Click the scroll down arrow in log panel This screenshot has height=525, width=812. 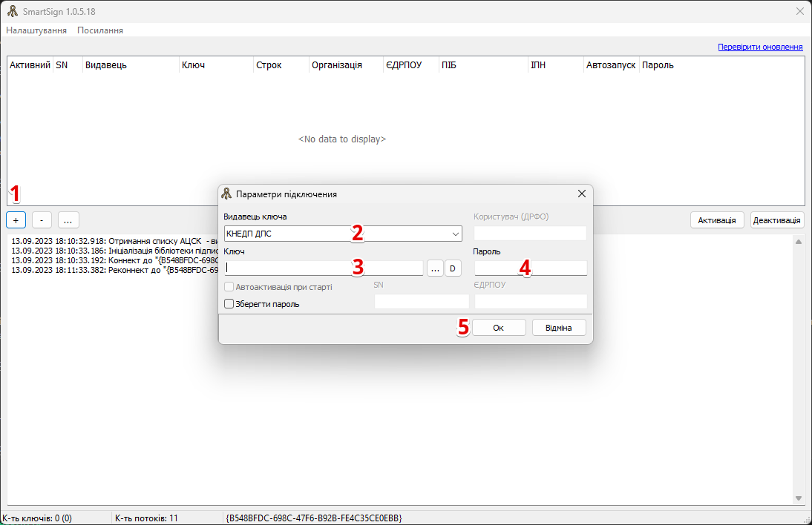coord(799,498)
